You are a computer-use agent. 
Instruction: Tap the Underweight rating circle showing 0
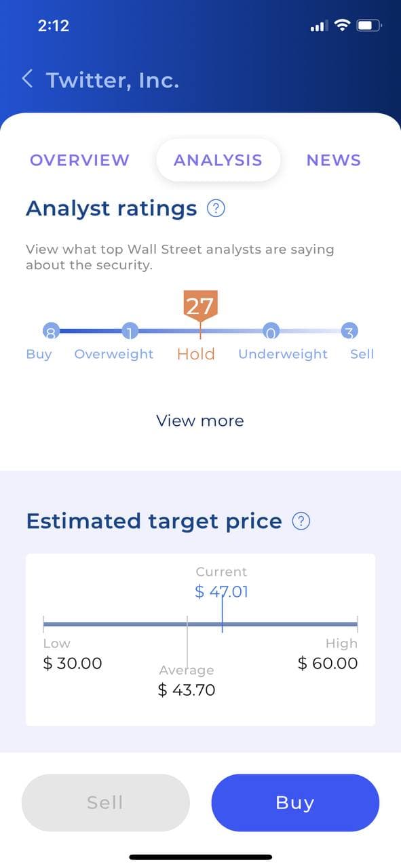pyautogui.click(x=271, y=331)
